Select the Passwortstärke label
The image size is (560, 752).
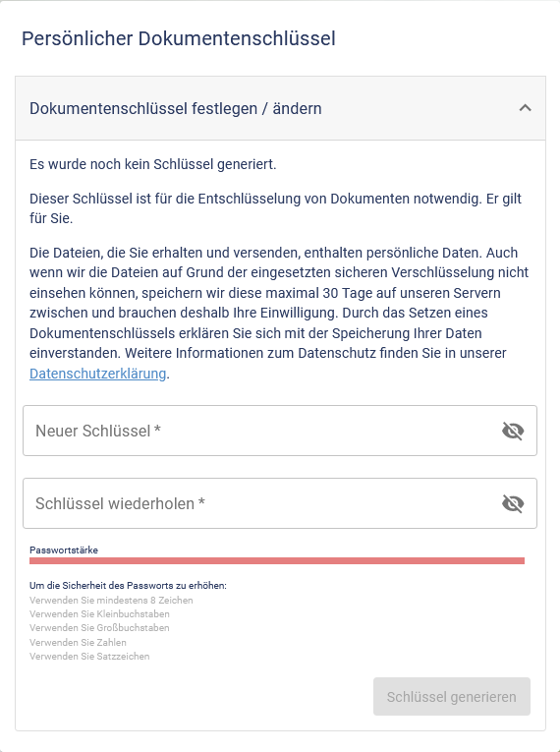pos(64,550)
